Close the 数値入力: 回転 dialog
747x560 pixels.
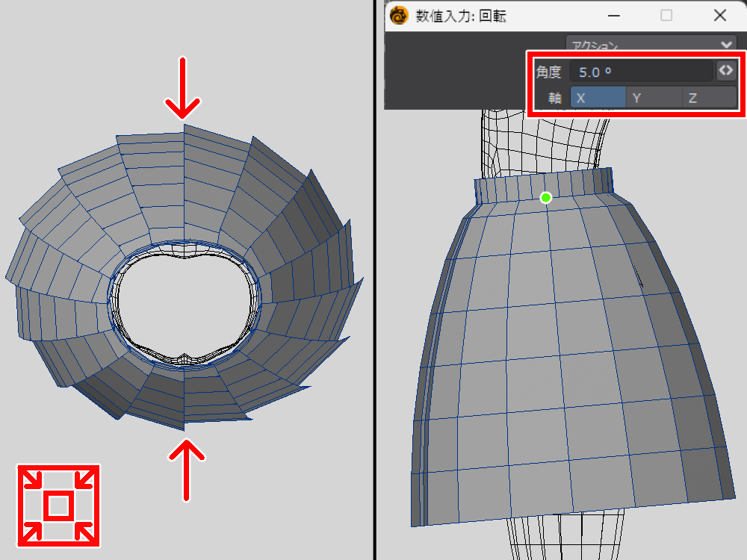click(x=720, y=16)
